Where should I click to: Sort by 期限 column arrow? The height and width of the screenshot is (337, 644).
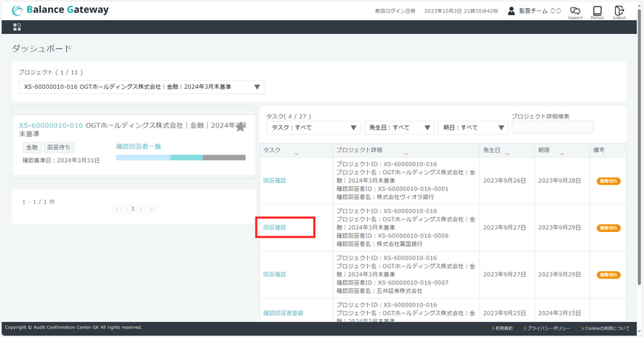coord(562,154)
